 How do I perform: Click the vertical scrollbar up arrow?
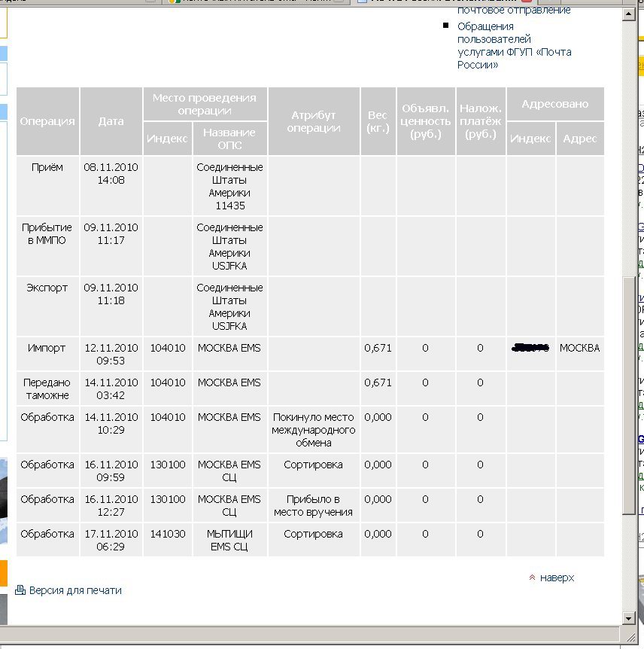[x=629, y=14]
